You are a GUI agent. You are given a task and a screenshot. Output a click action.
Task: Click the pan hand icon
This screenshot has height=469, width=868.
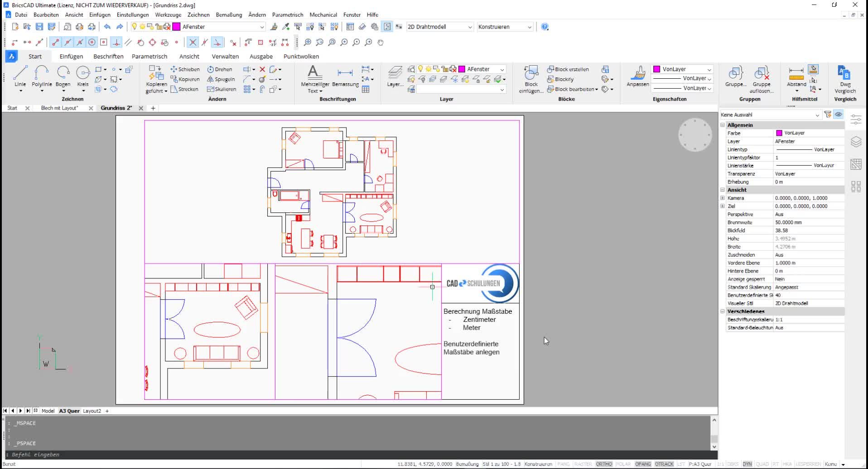point(381,42)
